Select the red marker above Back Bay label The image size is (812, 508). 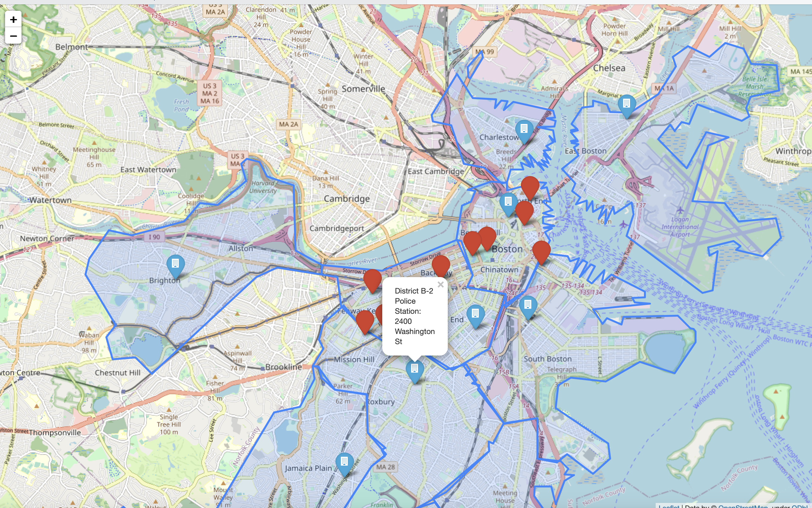click(440, 264)
